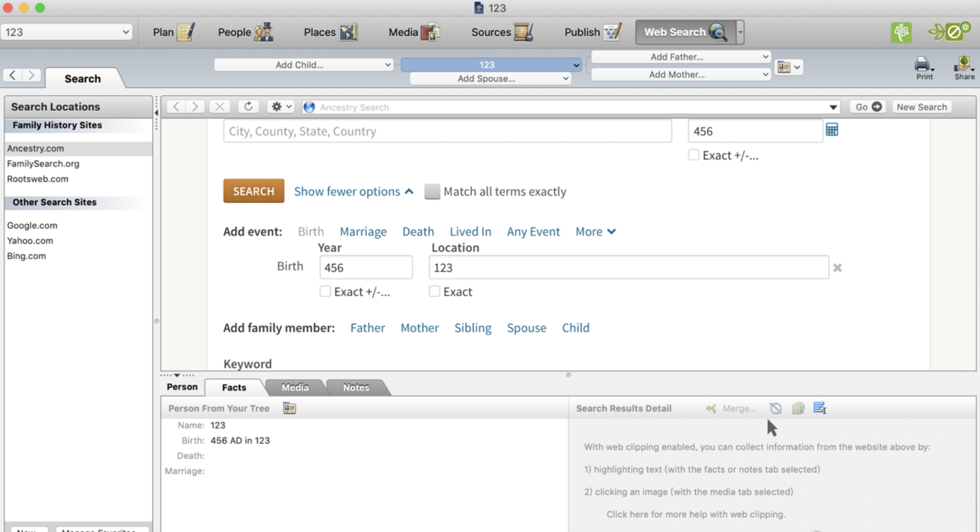Remove the Birth event with the X

click(837, 267)
